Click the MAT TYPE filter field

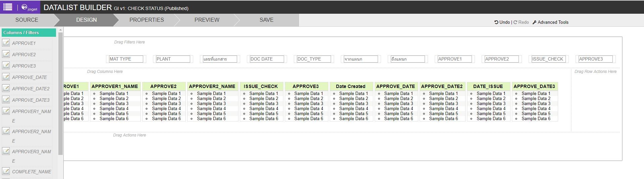(126, 59)
